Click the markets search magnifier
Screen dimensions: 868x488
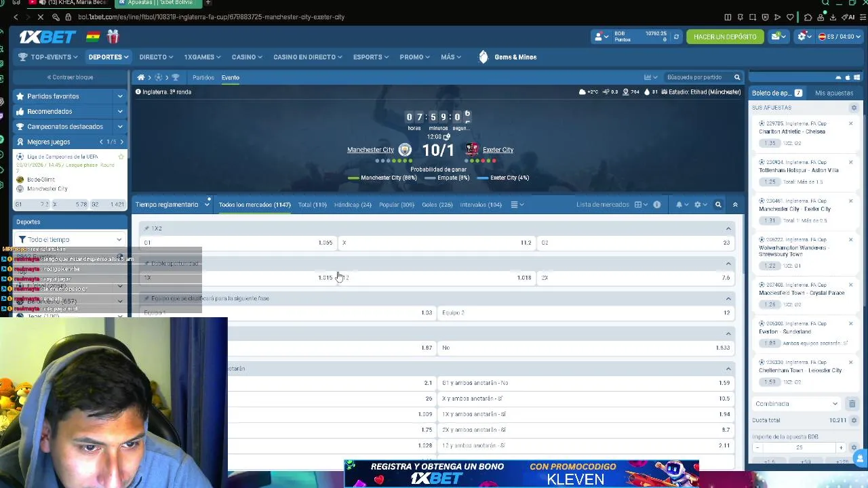tap(718, 205)
